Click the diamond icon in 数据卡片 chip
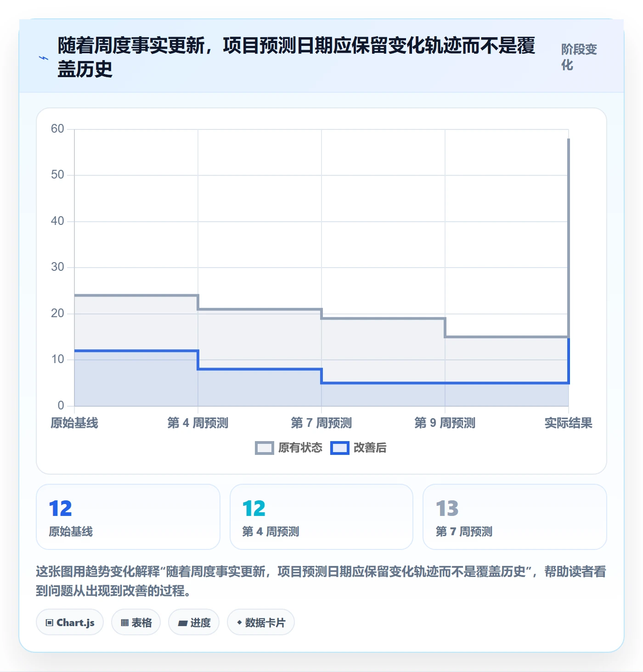 pos(239,622)
